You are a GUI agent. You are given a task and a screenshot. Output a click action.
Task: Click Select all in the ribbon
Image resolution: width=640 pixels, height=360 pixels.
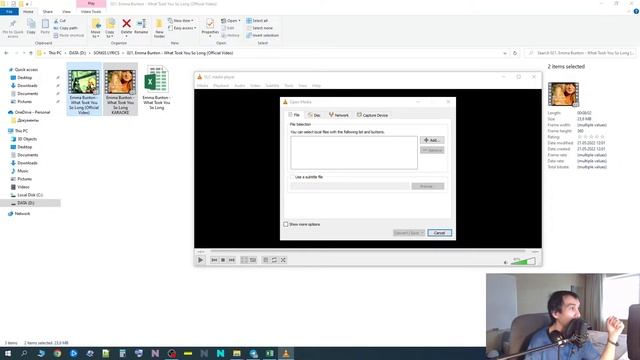[x=257, y=20]
